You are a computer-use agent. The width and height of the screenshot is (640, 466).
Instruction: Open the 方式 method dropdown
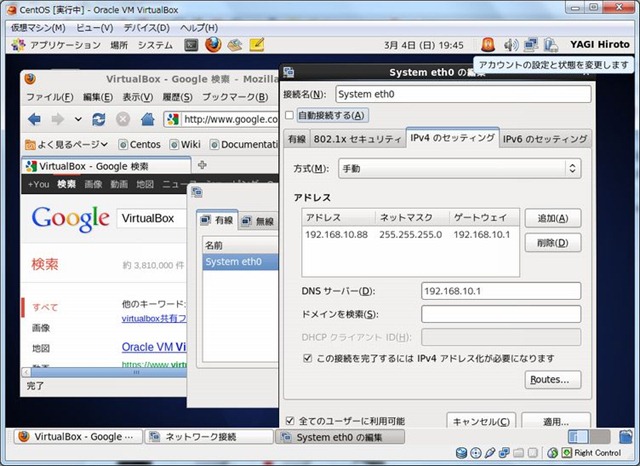pyautogui.click(x=459, y=168)
